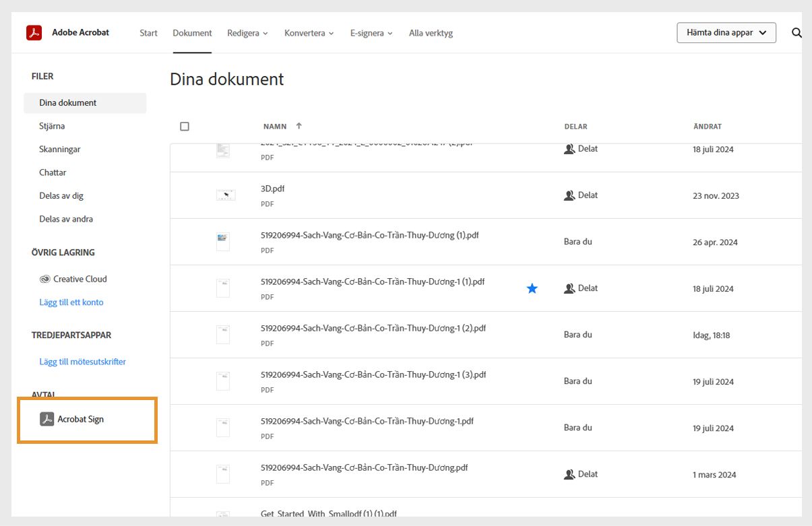Open the Hämta dina appar dropdown
812x526 pixels.
pyautogui.click(x=726, y=32)
